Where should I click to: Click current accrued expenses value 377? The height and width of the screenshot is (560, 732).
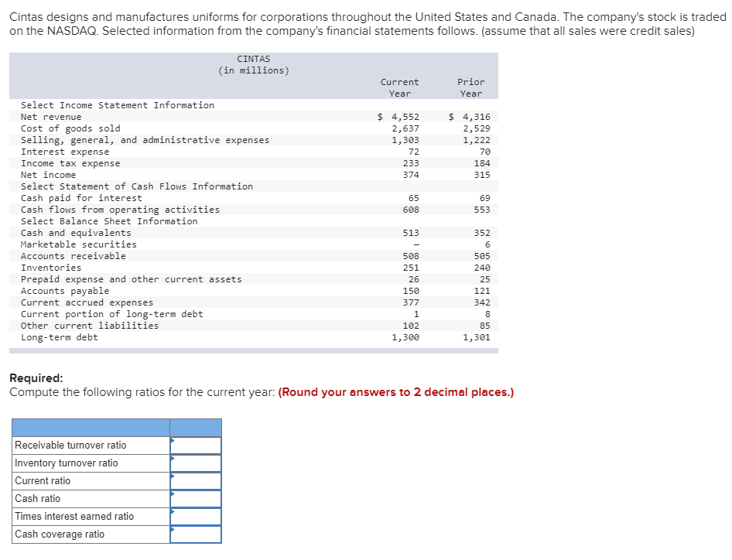tap(411, 302)
